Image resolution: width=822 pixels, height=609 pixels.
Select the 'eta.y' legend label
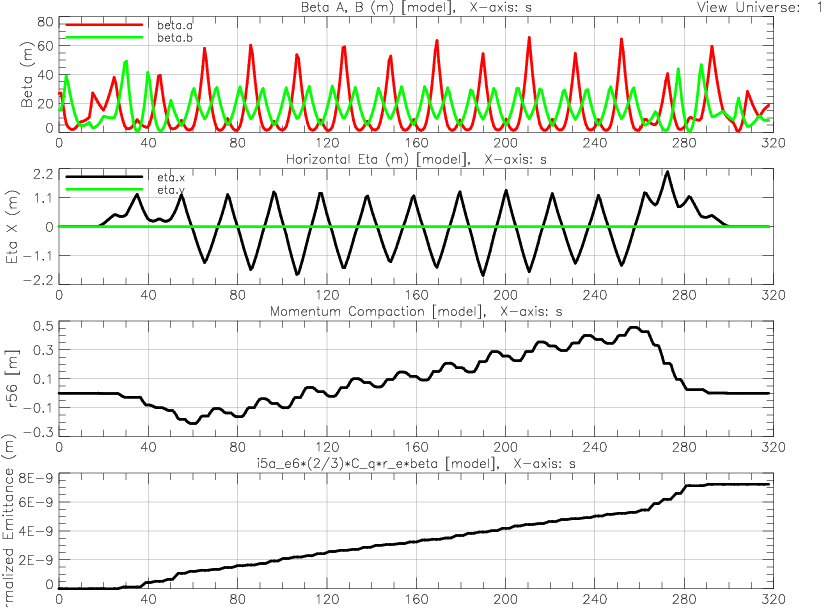click(x=171, y=190)
